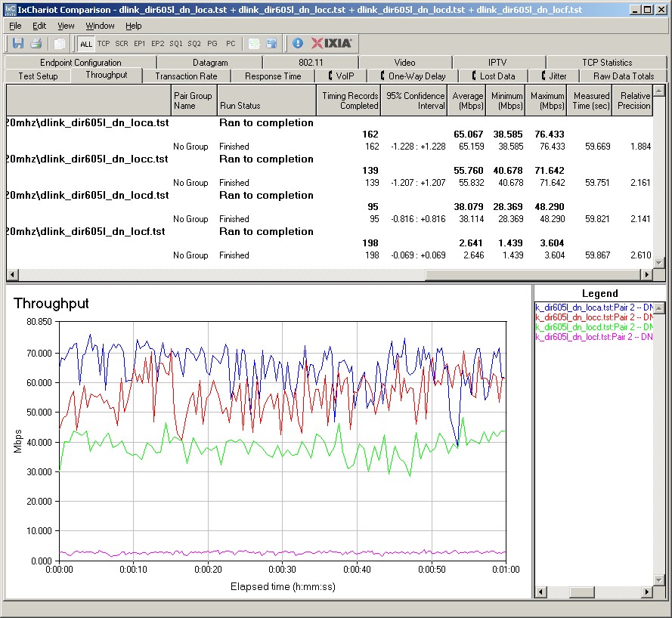Switch to the Lost Data tab
The image size is (672, 618).
[x=494, y=76]
